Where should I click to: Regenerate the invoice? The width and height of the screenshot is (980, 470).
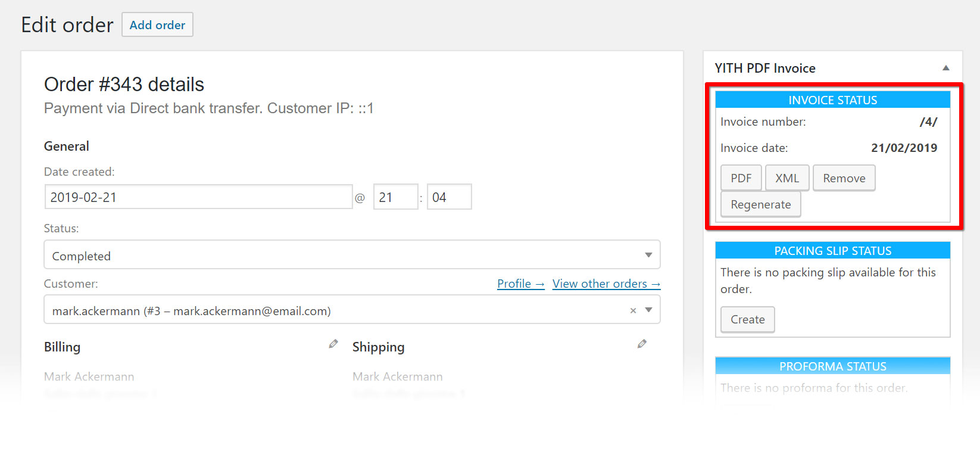pyautogui.click(x=761, y=204)
